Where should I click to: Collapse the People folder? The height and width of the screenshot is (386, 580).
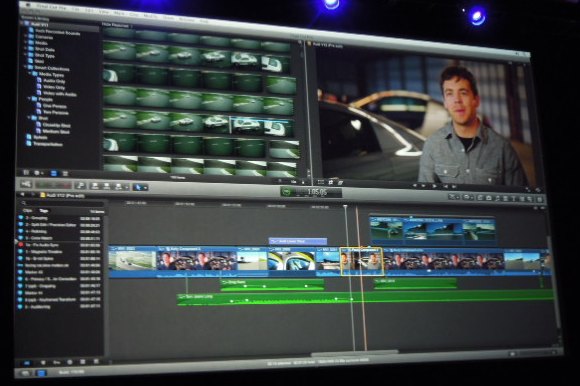tap(30, 99)
